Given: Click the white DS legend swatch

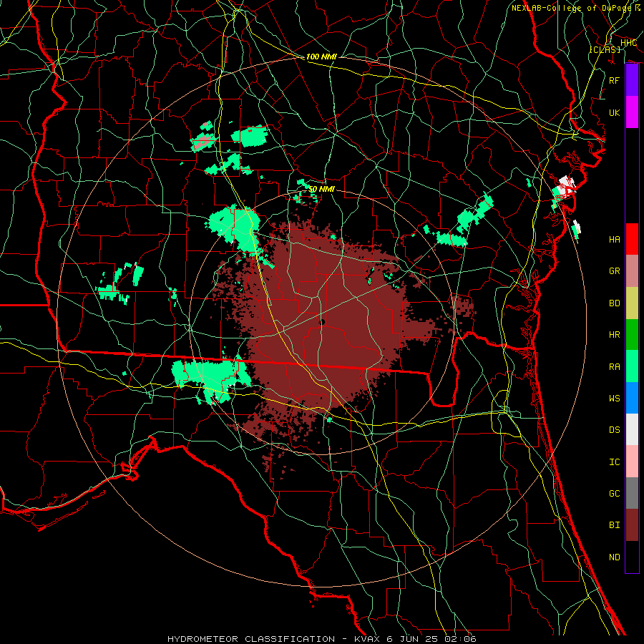Looking at the screenshot, I should click(x=632, y=429).
